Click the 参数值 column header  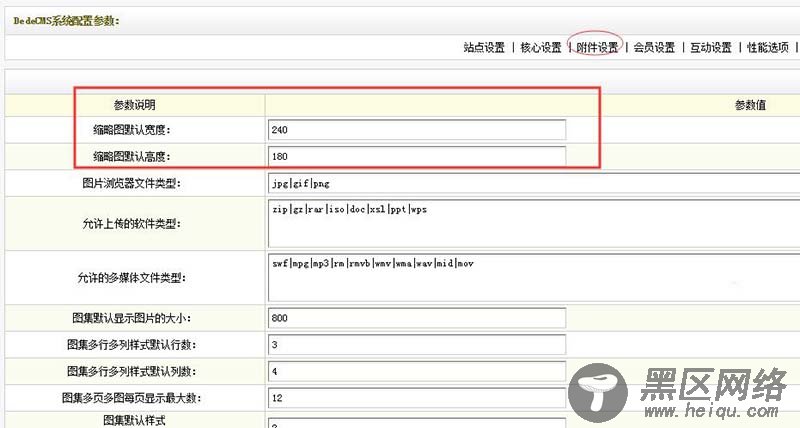pos(750,105)
